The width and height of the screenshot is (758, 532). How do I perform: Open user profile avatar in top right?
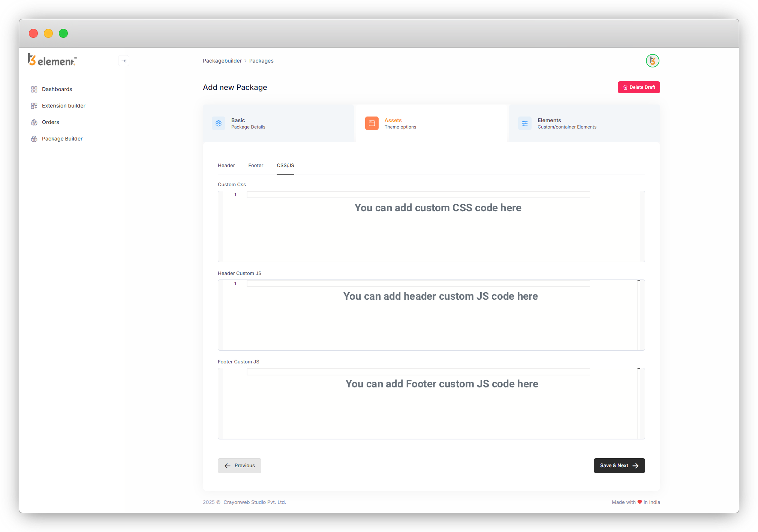pos(652,61)
